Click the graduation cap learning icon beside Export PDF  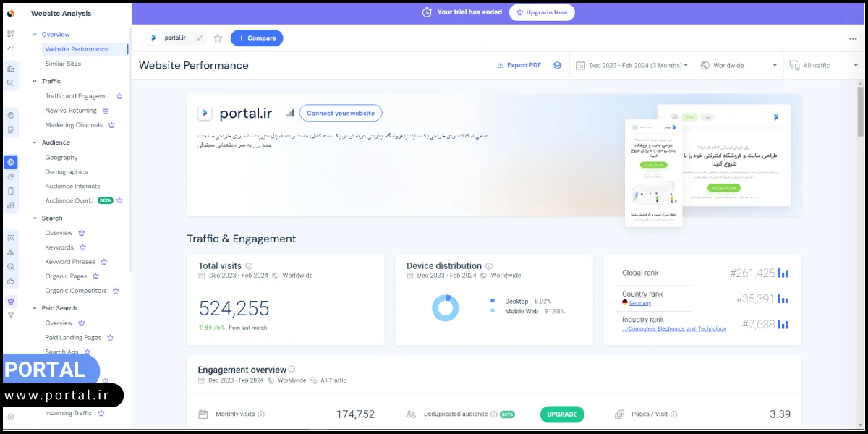pos(557,65)
